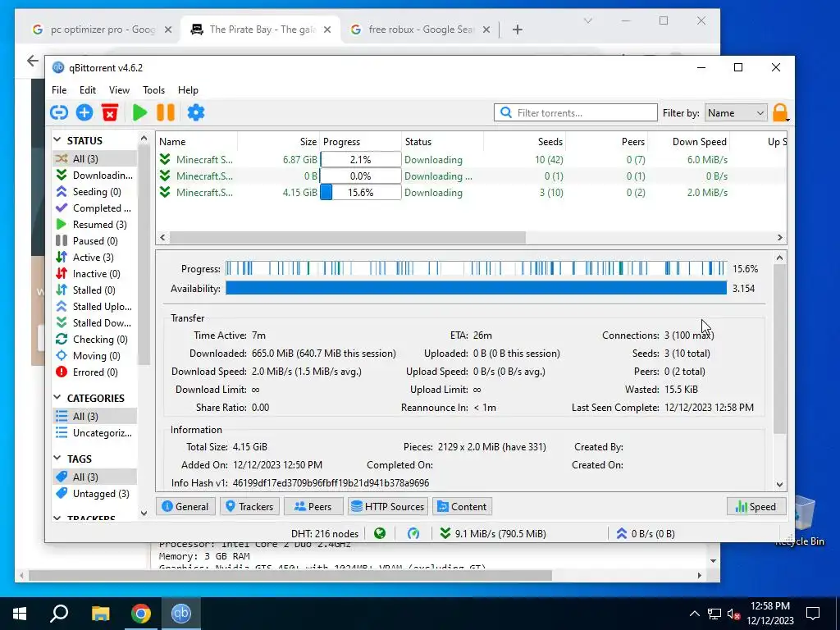Viewport: 840px width, 630px height.
Task: Click the torrent pieces Progress bar
Action: click(x=476, y=268)
